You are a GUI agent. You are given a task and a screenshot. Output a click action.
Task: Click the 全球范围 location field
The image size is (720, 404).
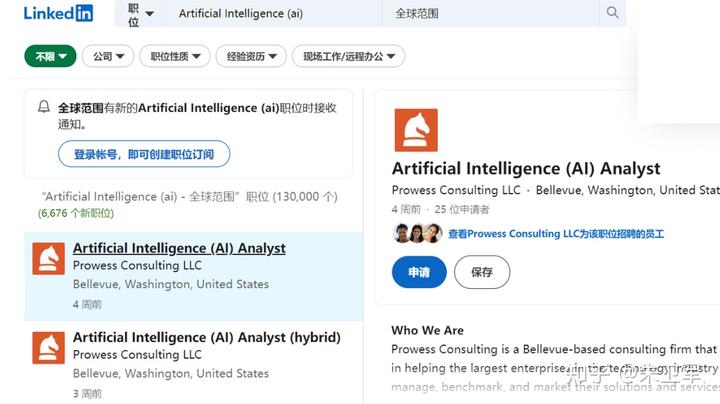pyautogui.click(x=490, y=14)
